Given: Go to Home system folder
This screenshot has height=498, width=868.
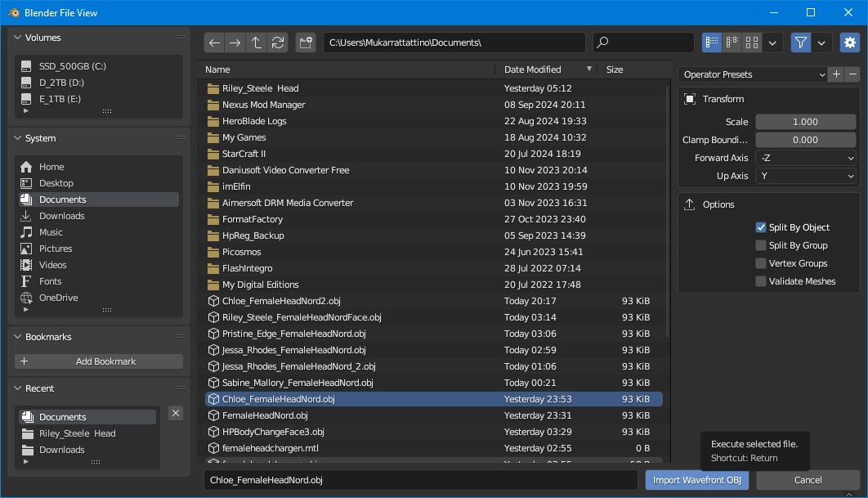Looking at the screenshot, I should pos(99,167).
